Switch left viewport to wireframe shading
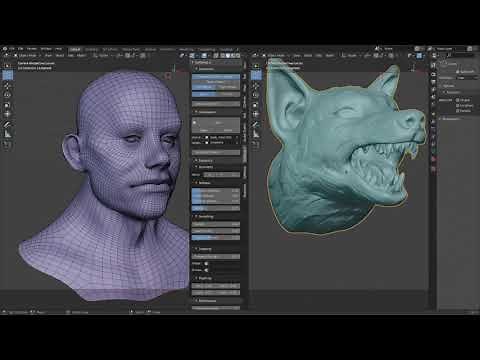This screenshot has height=360, width=480. tap(223, 55)
